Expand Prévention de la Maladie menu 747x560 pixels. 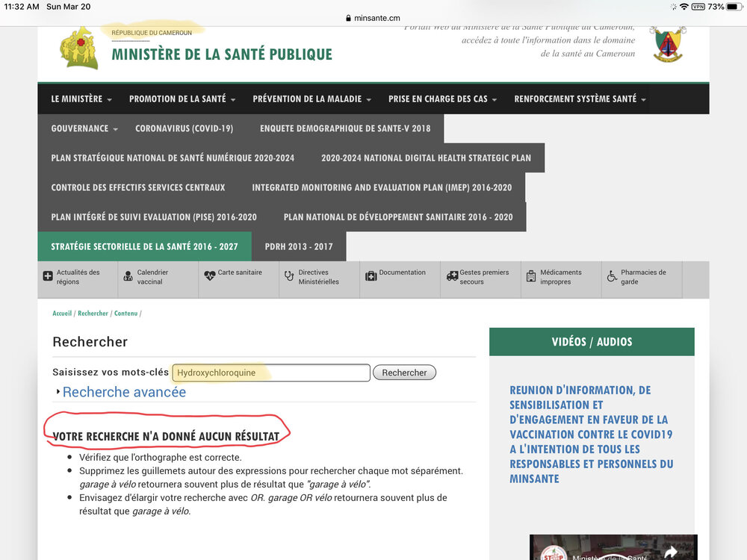312,99
